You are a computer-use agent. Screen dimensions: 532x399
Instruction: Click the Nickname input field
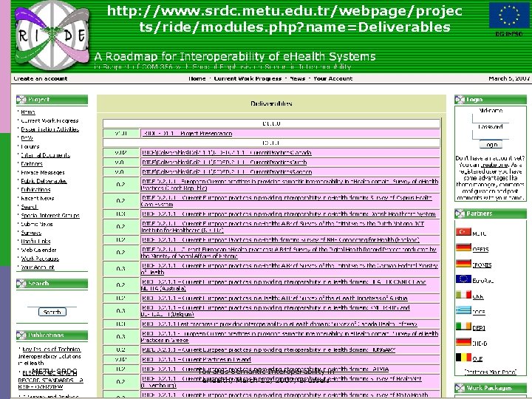point(491,118)
